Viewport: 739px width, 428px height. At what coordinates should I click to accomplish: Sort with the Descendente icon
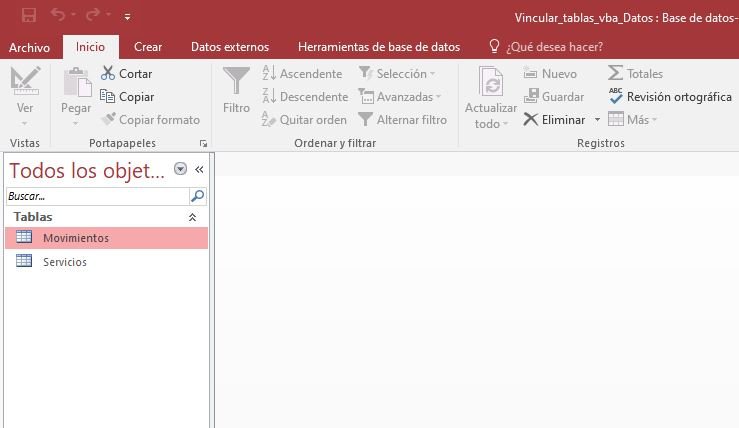click(269, 96)
